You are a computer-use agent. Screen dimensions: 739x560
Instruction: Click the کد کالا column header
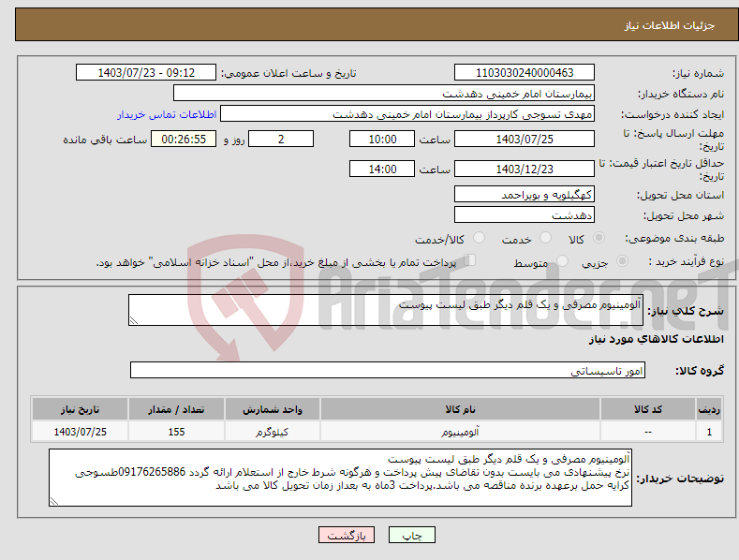pos(647,409)
